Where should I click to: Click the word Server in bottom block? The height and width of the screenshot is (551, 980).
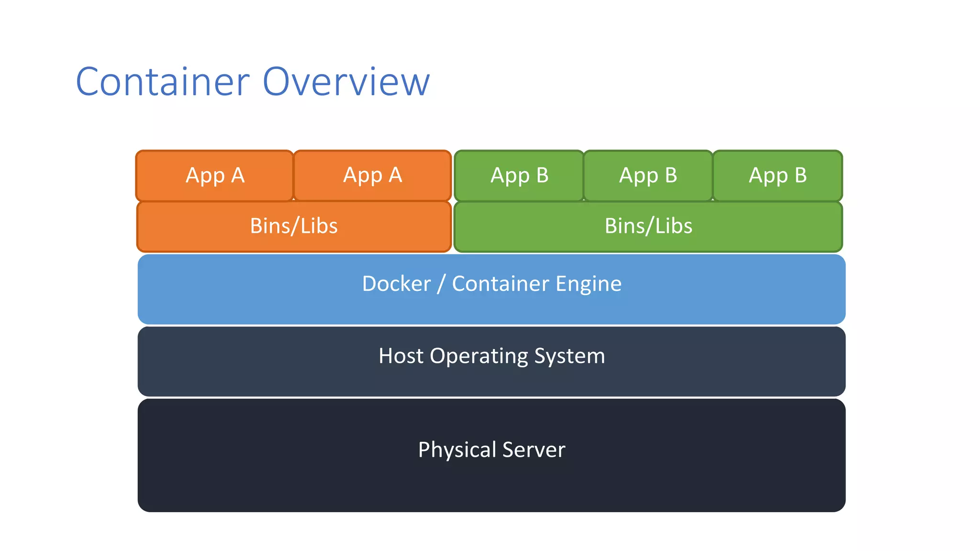coord(534,450)
